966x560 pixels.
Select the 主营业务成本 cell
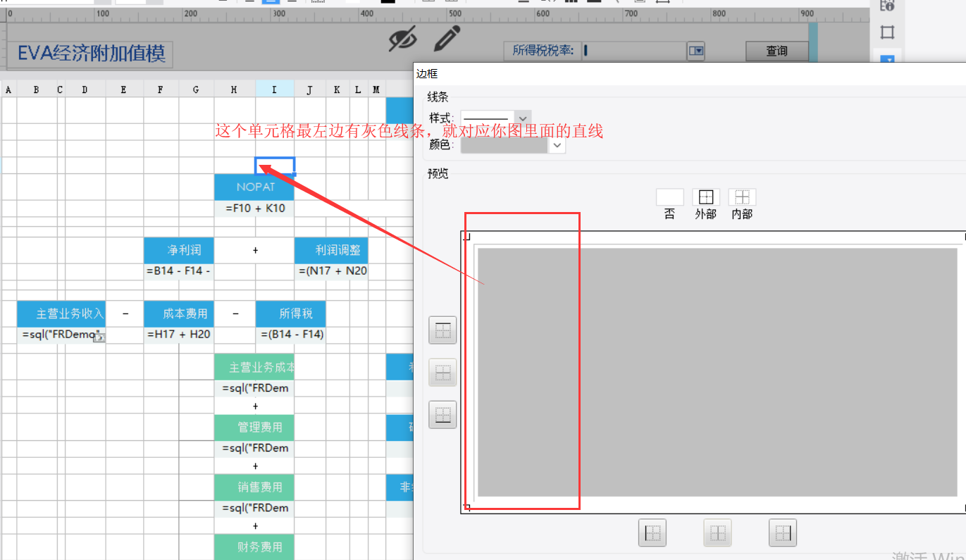(x=254, y=368)
